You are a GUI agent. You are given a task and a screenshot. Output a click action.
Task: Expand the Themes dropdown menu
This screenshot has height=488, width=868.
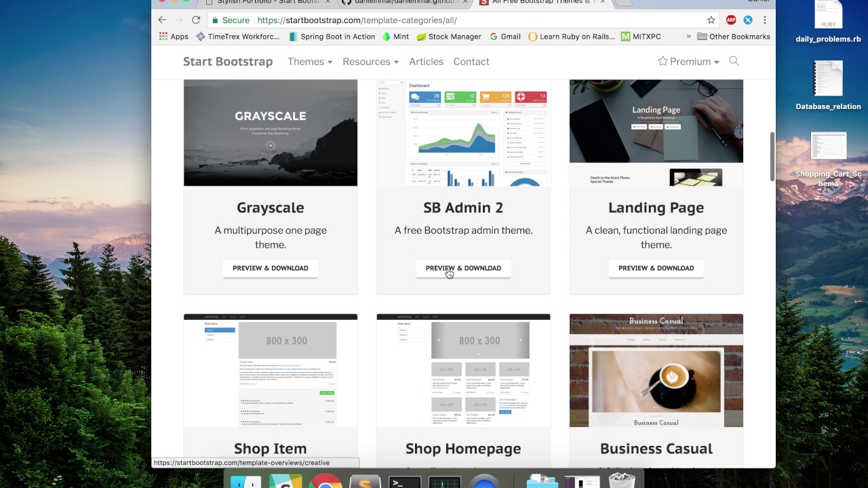tap(310, 62)
